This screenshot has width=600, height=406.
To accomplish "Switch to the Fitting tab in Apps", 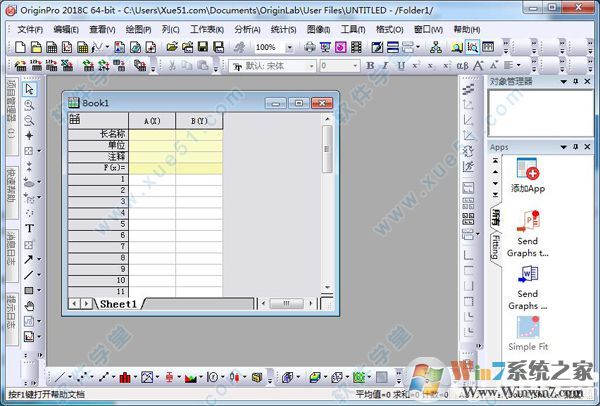I will pyautogui.click(x=494, y=247).
